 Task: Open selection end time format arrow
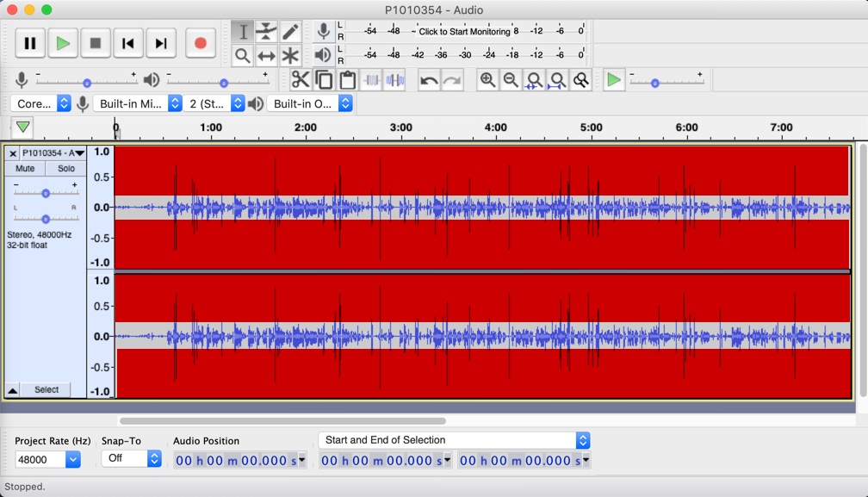pos(586,460)
